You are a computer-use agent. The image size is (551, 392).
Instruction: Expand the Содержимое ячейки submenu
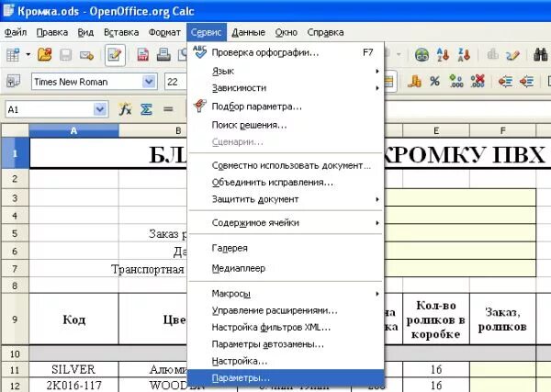(286, 223)
